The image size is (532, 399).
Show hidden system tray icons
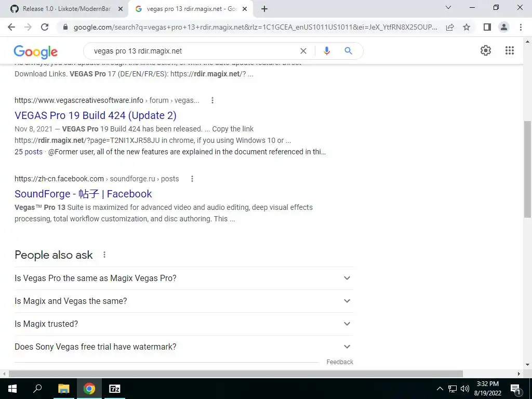[440, 389]
